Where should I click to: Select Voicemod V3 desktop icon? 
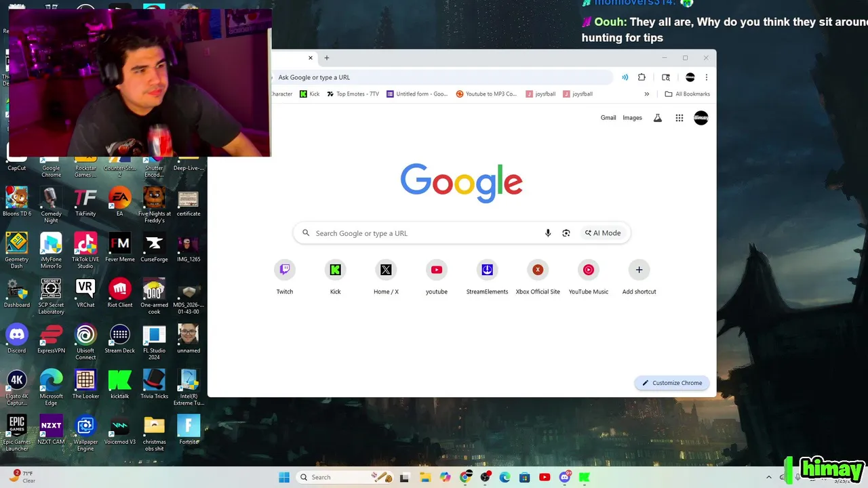click(119, 430)
